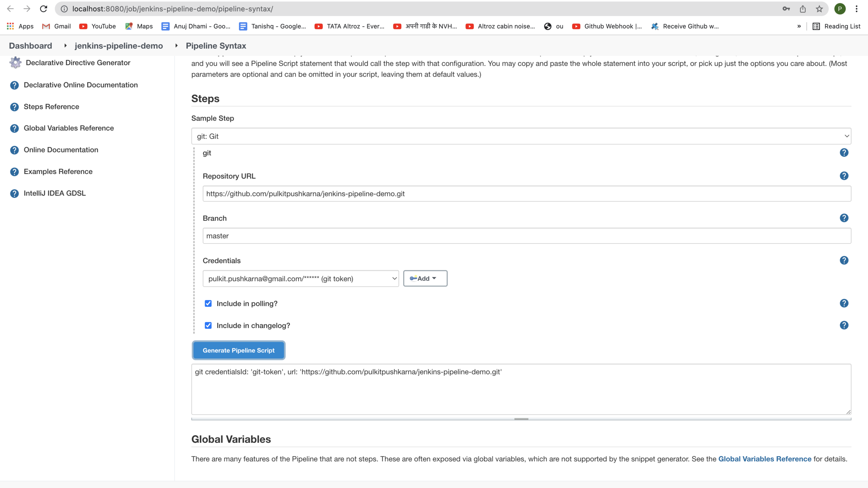Uncheck Include in changelog checkbox

pyautogui.click(x=208, y=325)
